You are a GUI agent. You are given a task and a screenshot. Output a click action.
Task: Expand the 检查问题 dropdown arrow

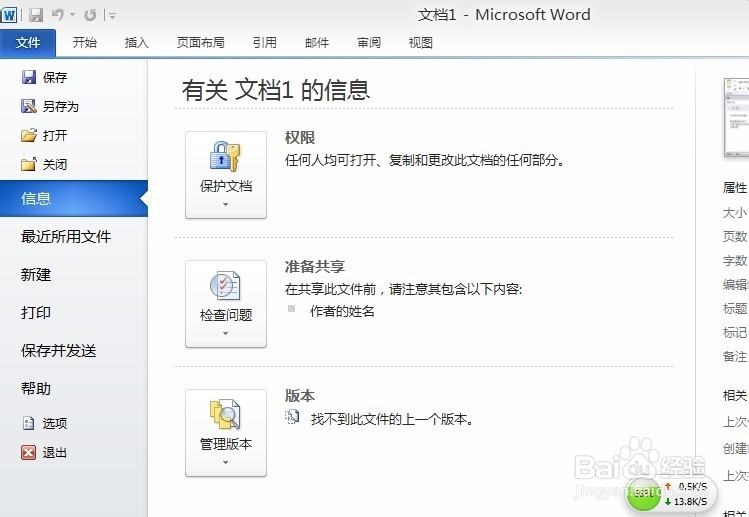pos(225,334)
